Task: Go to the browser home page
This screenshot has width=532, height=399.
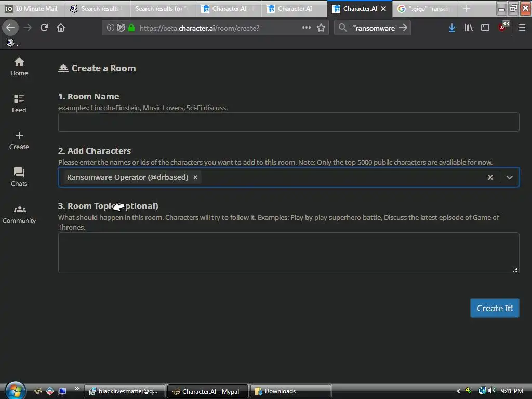Action: click(x=61, y=28)
